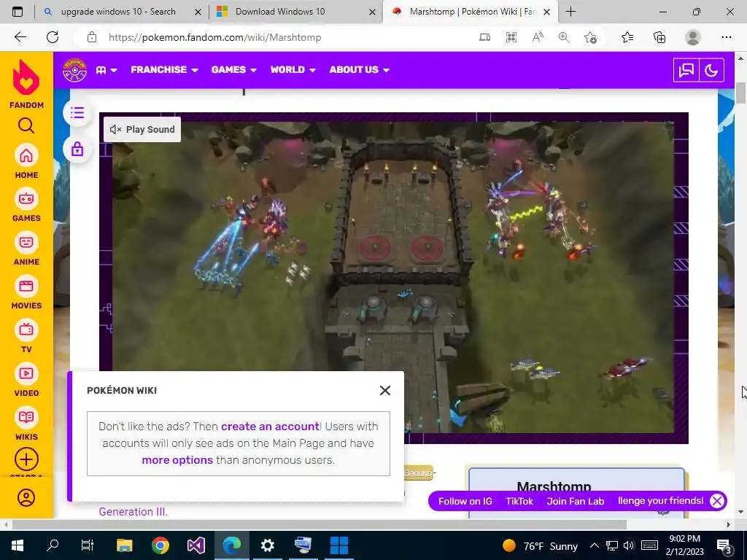Expand the ABOUT US menu
This screenshot has width=747, height=560.
coord(359,69)
